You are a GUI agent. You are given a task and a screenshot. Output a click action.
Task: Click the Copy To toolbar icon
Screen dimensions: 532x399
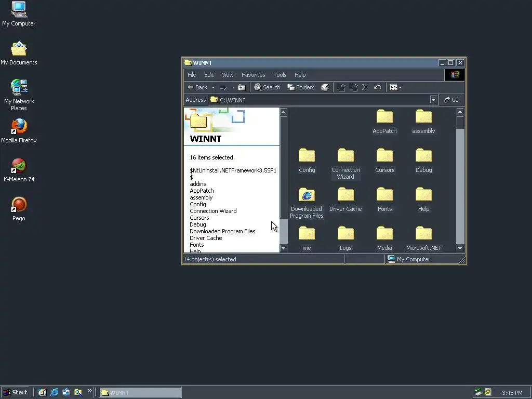click(353, 87)
